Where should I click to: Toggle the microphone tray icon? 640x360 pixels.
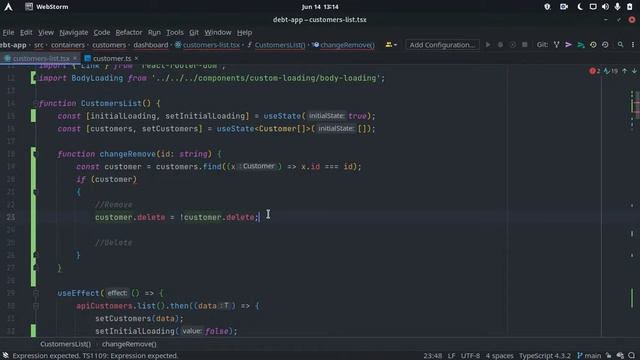[x=618, y=7]
